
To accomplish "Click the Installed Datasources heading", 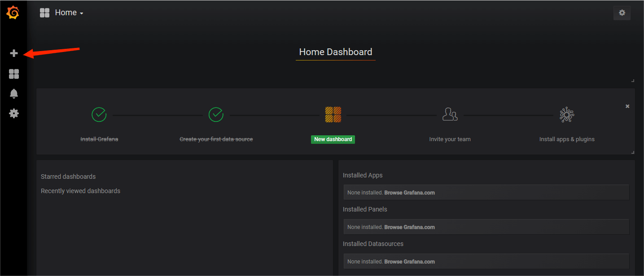I will click(373, 244).
